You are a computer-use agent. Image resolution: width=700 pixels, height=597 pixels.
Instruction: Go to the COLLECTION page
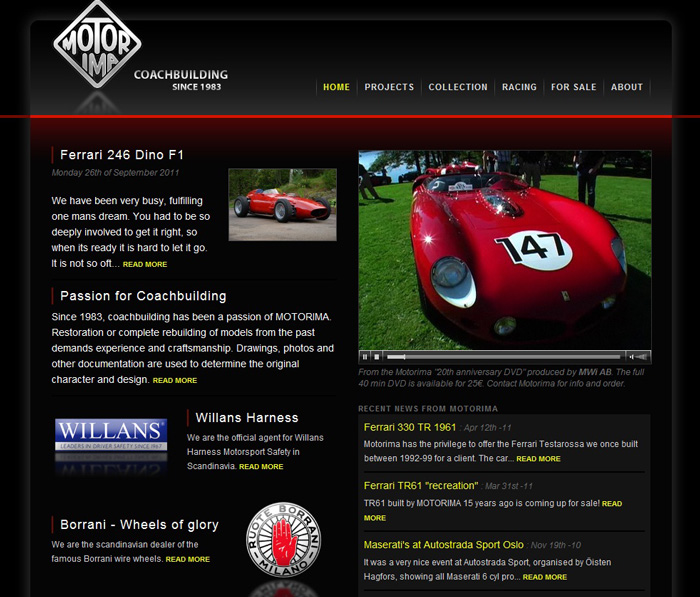pos(458,87)
